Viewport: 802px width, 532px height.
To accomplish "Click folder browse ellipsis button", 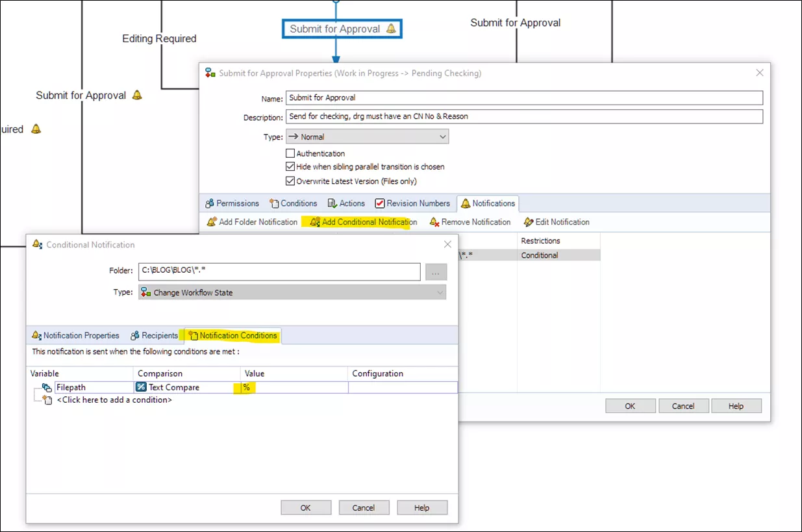I will [x=436, y=273].
